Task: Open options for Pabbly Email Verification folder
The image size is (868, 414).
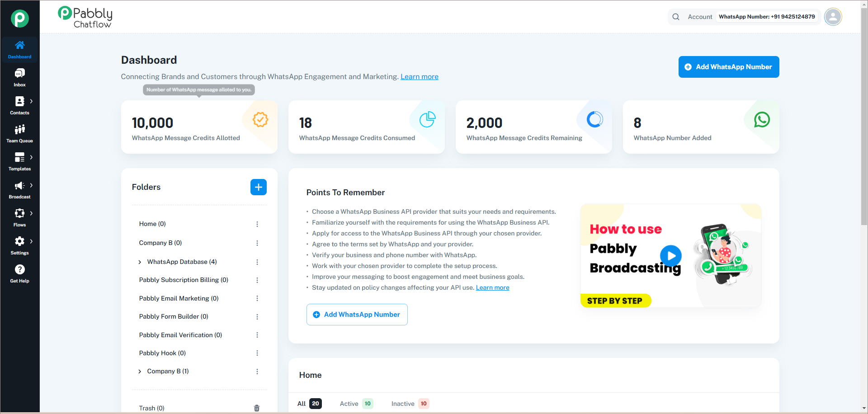Action: coord(257,335)
